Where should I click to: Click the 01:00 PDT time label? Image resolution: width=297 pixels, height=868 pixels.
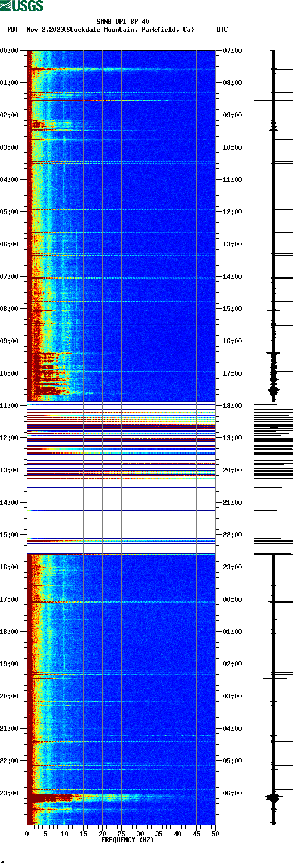pos(10,83)
